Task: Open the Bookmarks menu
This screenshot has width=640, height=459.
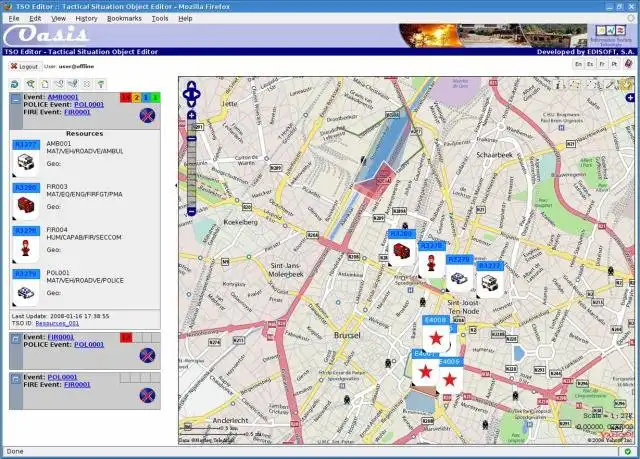Action: (124, 18)
